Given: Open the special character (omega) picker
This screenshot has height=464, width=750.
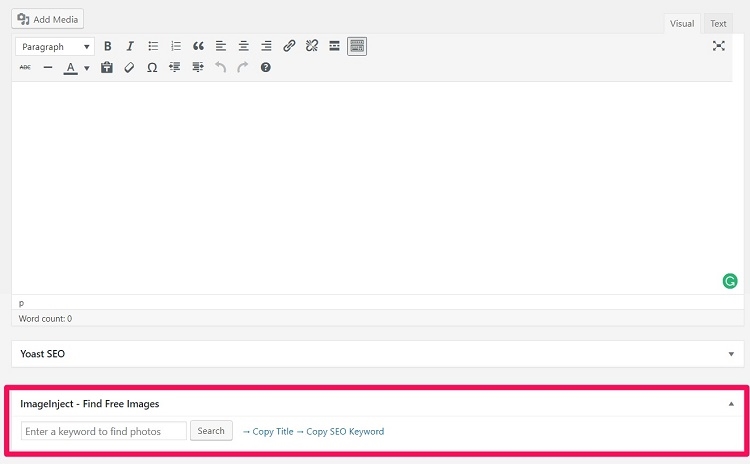Looking at the screenshot, I should pyautogui.click(x=152, y=68).
